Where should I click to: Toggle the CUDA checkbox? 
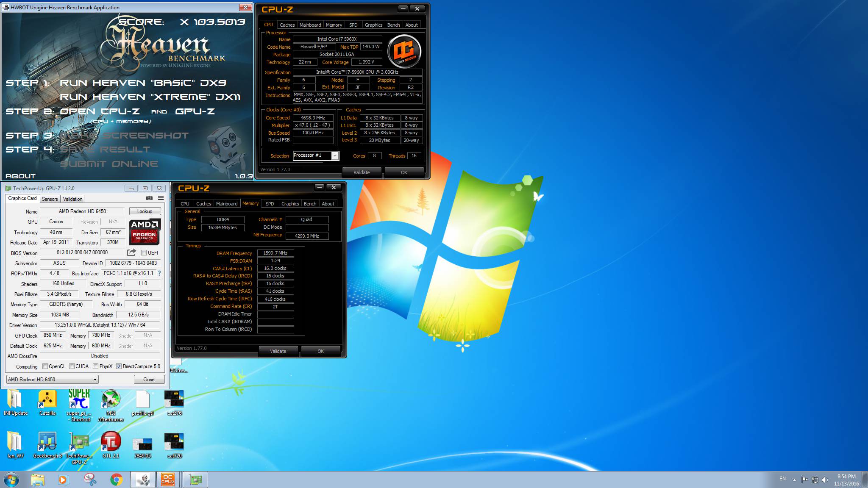(x=72, y=366)
